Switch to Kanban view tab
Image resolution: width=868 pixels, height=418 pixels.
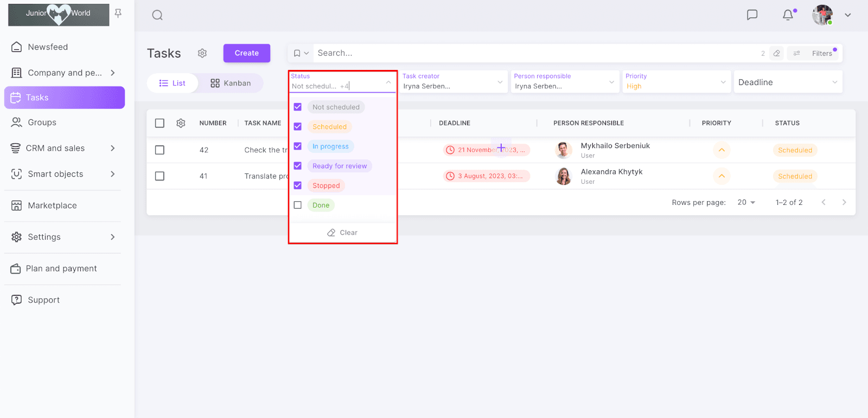point(231,83)
